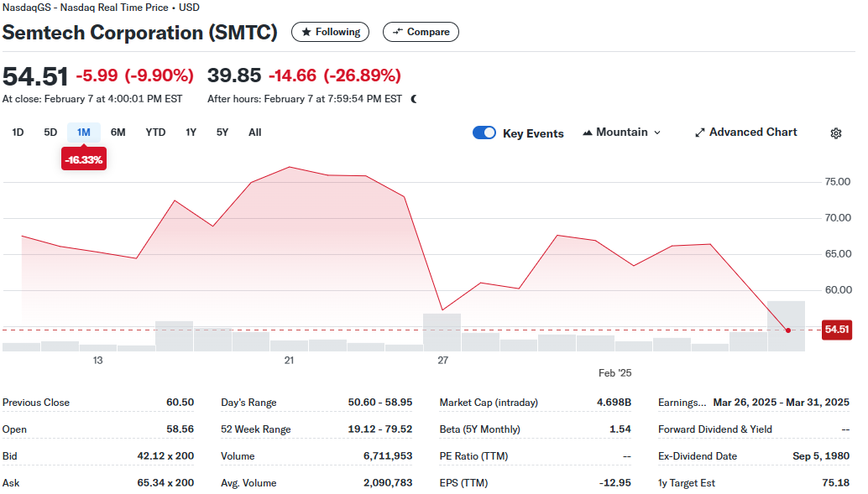
Task: Click the after-hours price 39.85
Action: 234,75
